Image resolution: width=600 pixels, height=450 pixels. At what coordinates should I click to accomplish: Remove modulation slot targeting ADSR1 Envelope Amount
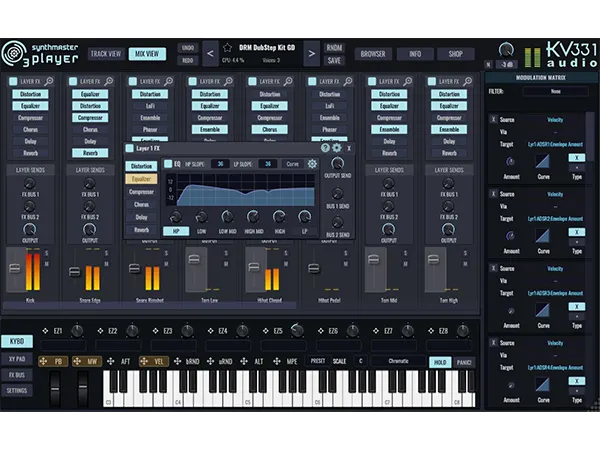[493, 119]
